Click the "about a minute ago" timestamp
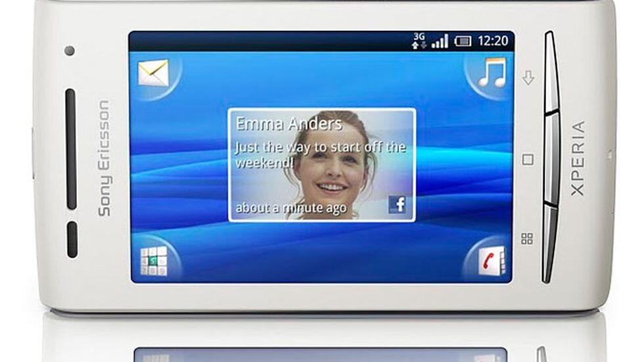Screen dimensions: 644x362 291,208
